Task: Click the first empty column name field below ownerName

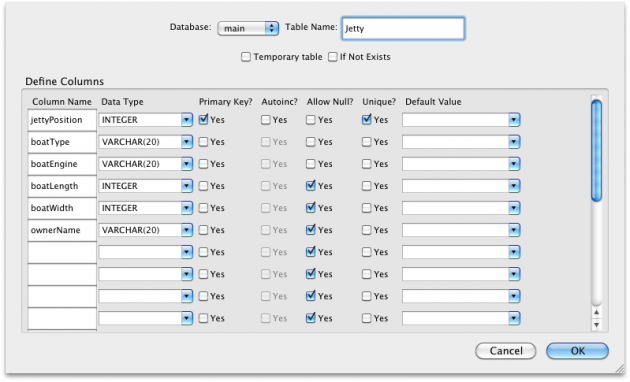Action: pos(62,252)
